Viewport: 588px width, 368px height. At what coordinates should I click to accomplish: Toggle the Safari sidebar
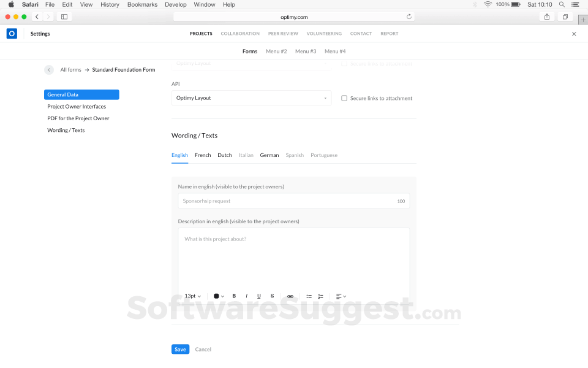(64, 17)
